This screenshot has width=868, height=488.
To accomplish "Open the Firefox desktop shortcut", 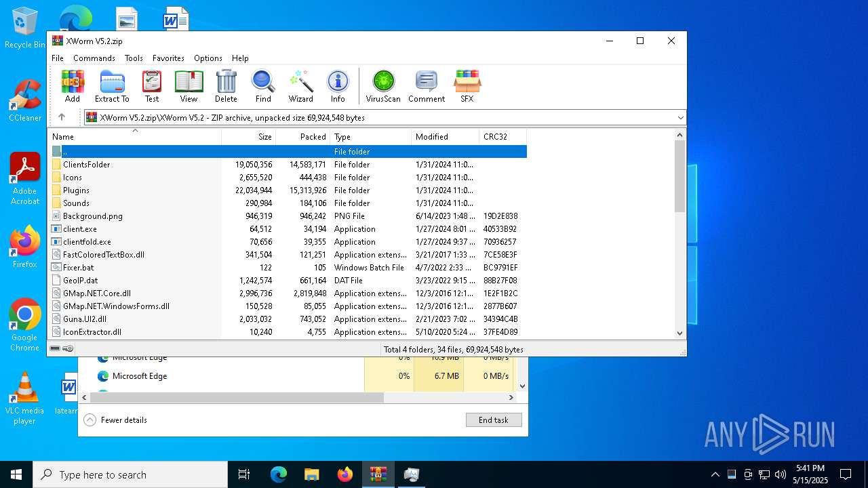I will [x=24, y=247].
